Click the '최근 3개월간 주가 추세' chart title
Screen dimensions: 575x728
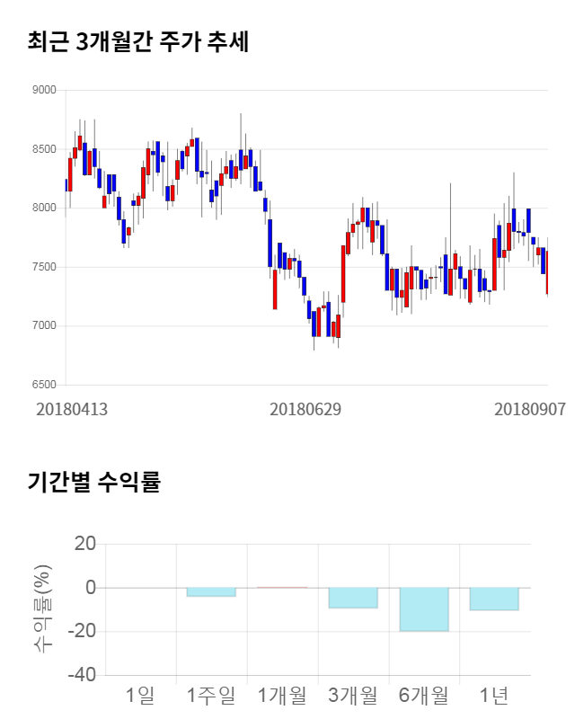coord(137,42)
